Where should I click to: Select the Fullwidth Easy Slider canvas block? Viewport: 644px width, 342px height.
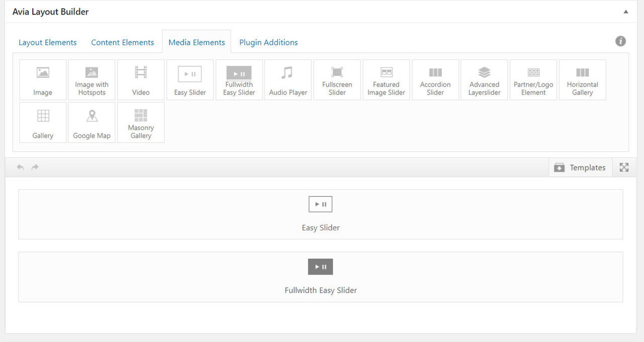320,277
